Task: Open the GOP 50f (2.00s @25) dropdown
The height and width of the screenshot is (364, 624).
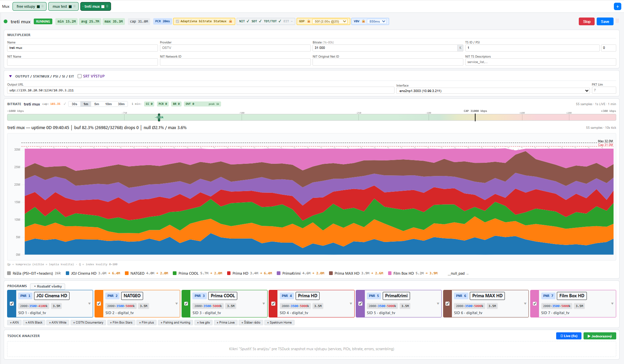Action: point(330,21)
